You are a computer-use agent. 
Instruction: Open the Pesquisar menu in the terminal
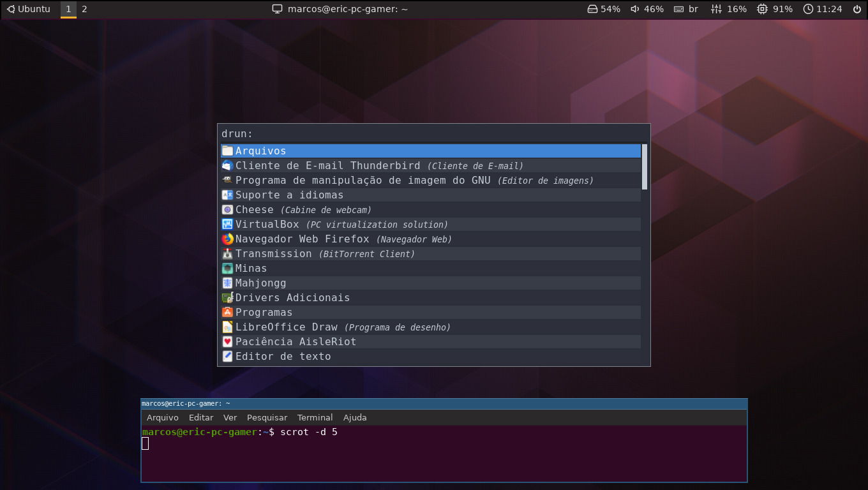point(267,417)
